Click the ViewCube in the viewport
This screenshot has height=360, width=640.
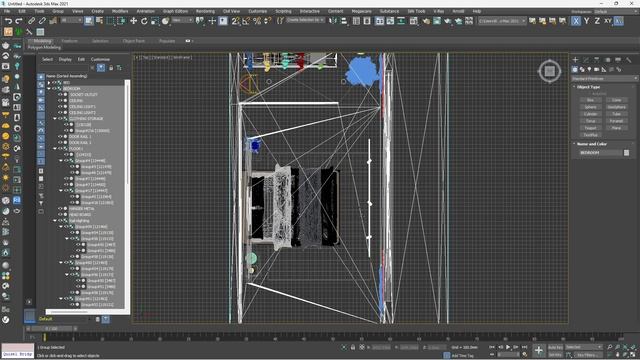[549, 71]
